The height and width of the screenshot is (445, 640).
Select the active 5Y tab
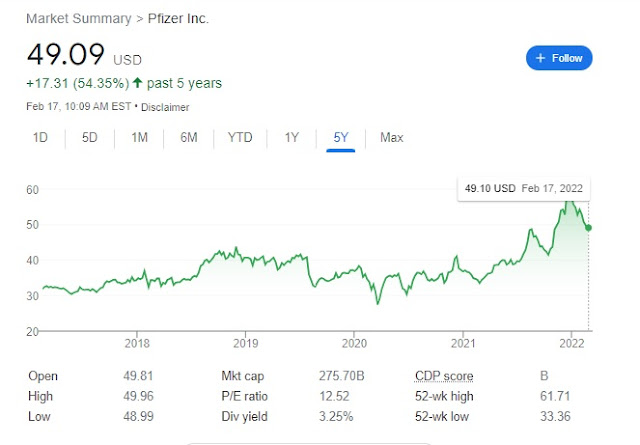click(x=341, y=138)
